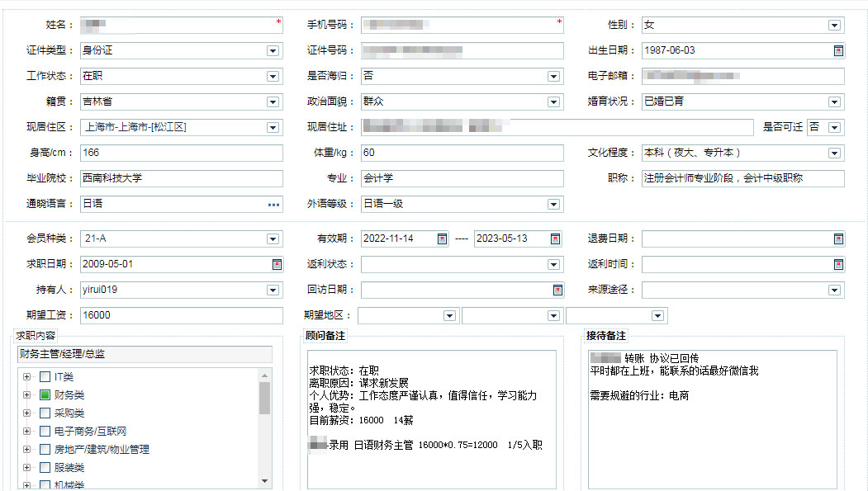Tick the 电子商务/互联网 checkbox
This screenshot has height=491, width=868.
point(45,432)
